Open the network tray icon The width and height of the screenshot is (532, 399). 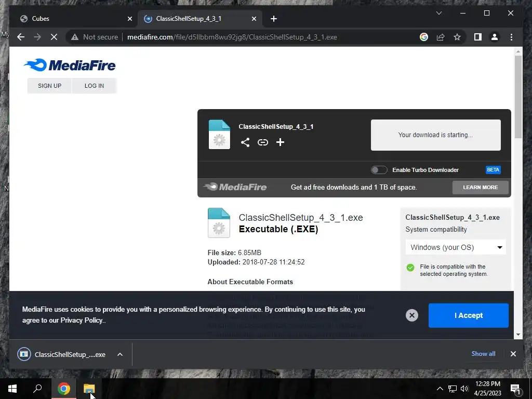453,389
